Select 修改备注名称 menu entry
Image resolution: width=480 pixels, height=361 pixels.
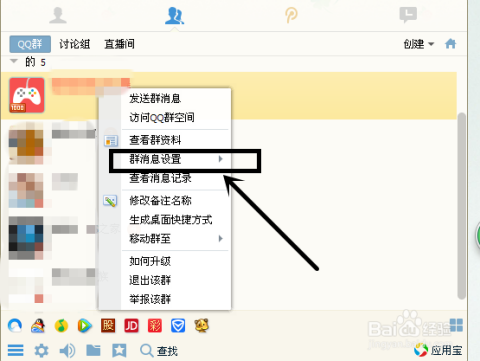coord(160,200)
